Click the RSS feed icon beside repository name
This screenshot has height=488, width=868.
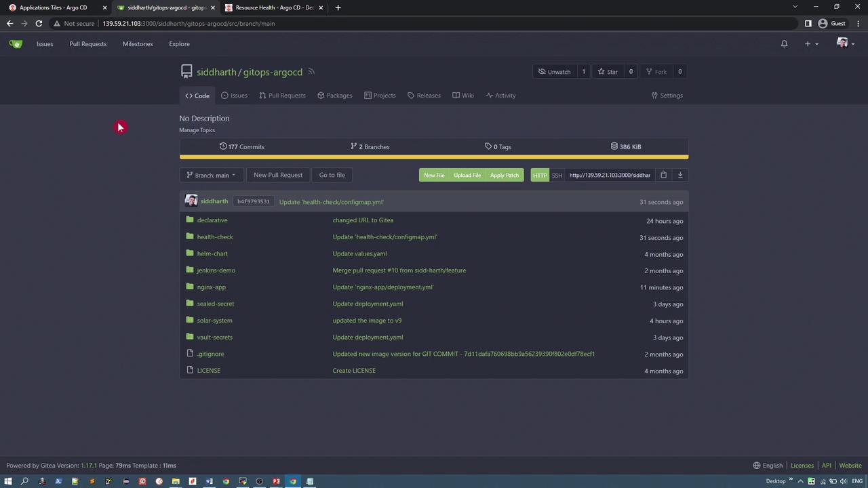(x=311, y=72)
